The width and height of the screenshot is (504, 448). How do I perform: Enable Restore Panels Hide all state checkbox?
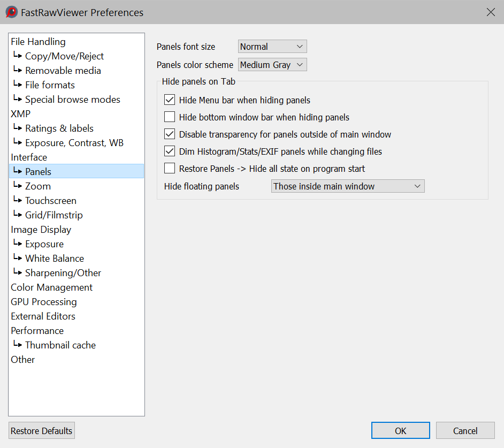coord(170,169)
